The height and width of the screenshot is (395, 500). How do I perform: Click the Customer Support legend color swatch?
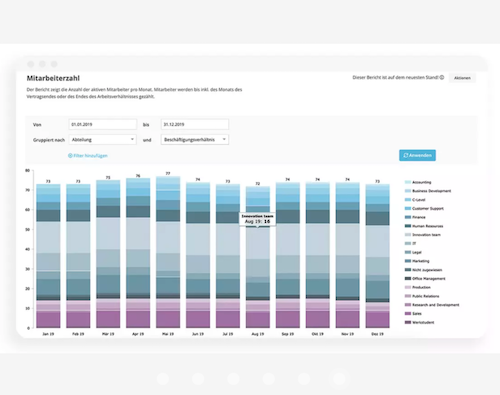(x=408, y=209)
